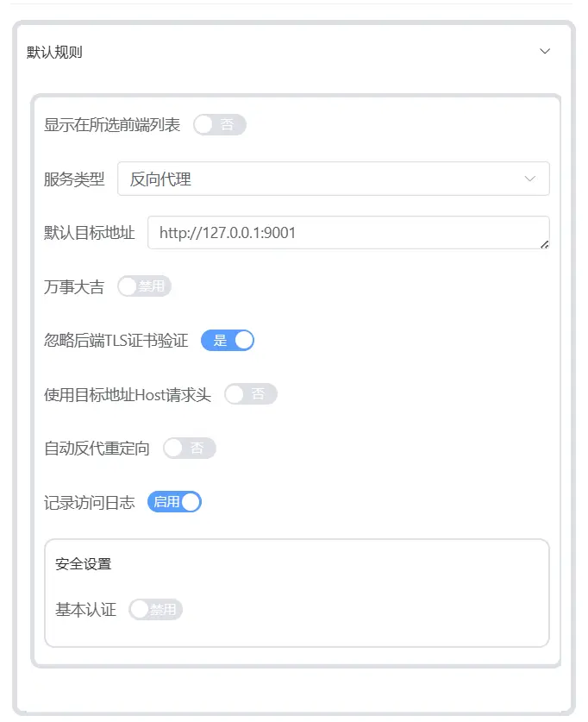
Task: Click the 基本认证 label text
Action: pyautogui.click(x=85, y=610)
